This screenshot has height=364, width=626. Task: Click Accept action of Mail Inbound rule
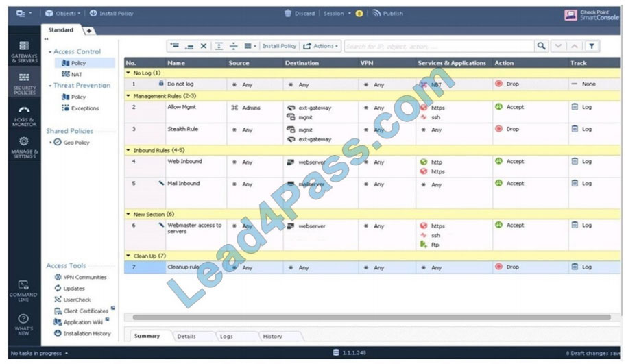509,183
